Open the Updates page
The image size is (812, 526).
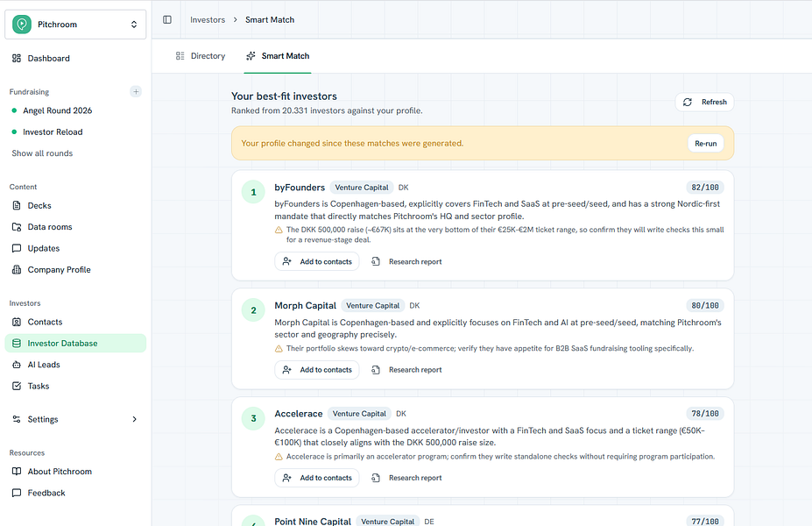pos(75,248)
